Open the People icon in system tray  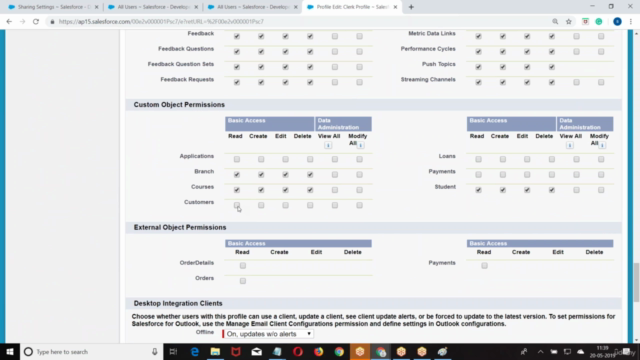(524, 351)
